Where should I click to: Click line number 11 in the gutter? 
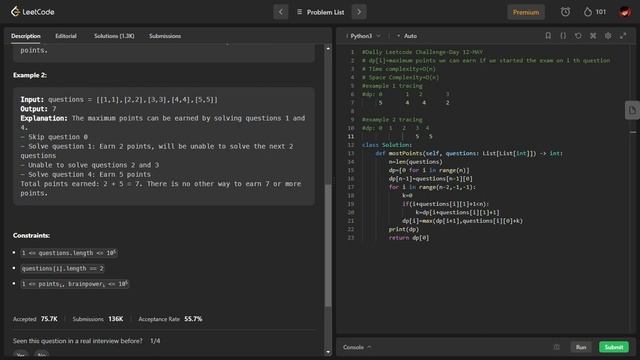point(351,136)
